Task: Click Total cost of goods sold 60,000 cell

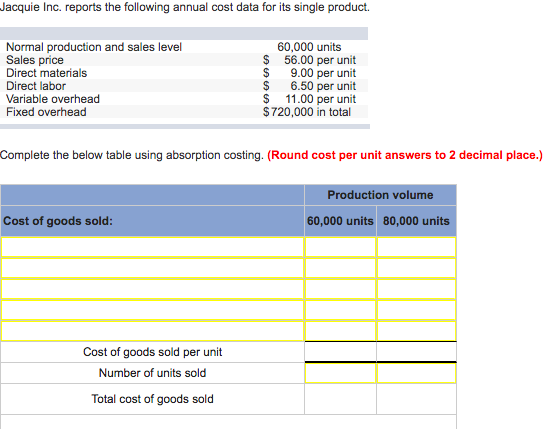Action: 341,399
